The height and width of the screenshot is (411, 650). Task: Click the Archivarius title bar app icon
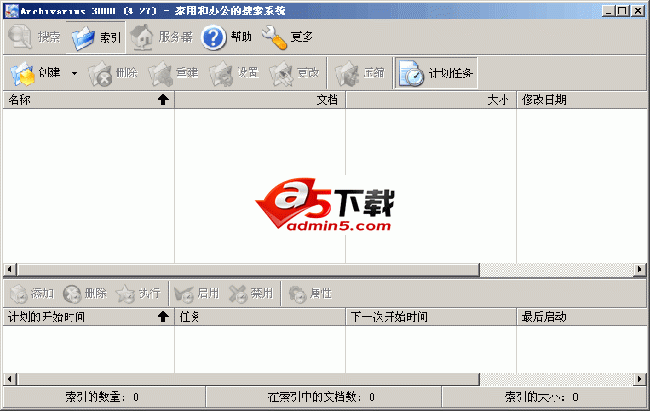(12, 10)
